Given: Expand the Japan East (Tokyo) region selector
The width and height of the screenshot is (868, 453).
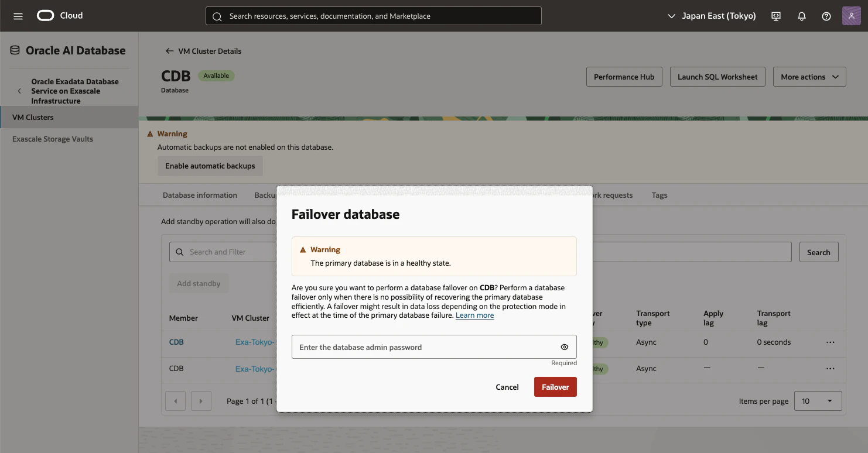Looking at the screenshot, I should [x=712, y=16].
